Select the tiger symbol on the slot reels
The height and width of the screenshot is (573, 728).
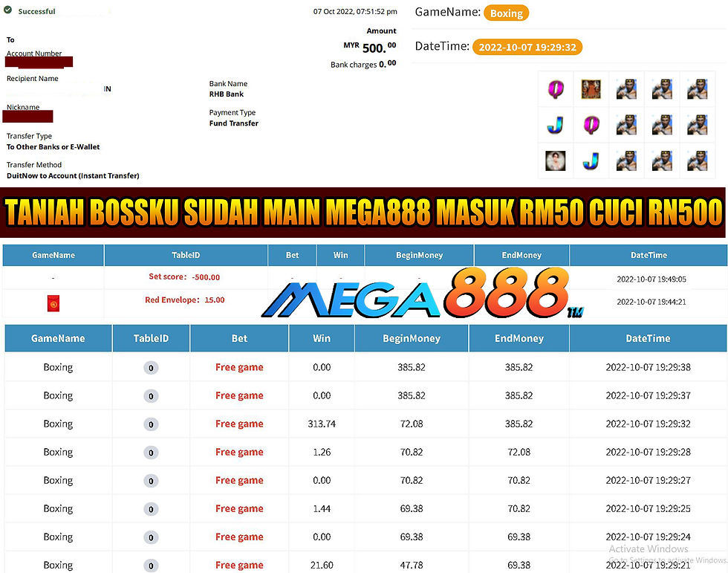coord(591,88)
